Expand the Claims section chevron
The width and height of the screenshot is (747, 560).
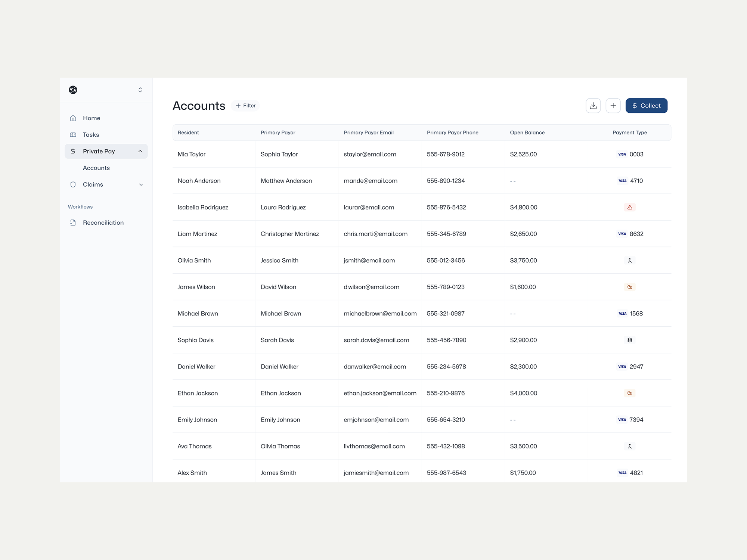[x=141, y=184]
